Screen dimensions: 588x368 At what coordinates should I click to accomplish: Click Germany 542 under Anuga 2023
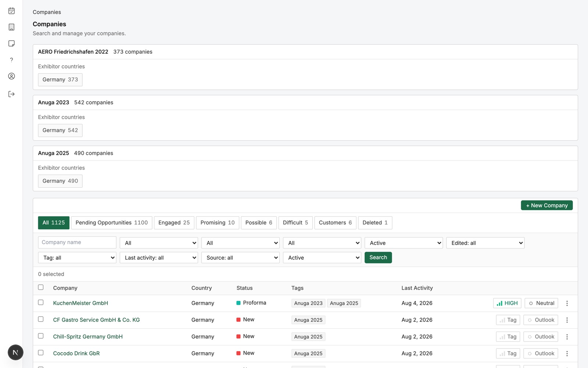point(60,130)
